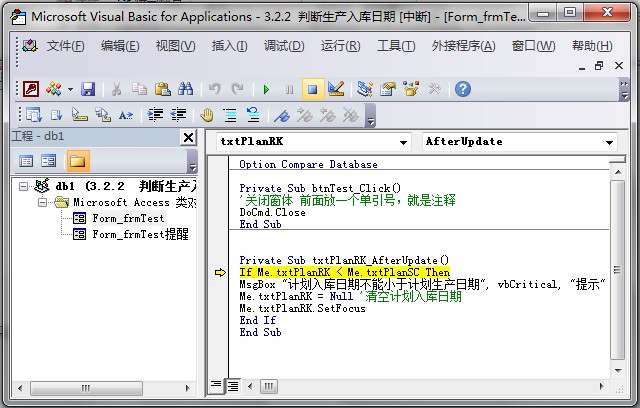640x408 pixels.
Task: Click Clear All Bookmarks icon
Action: (351, 115)
